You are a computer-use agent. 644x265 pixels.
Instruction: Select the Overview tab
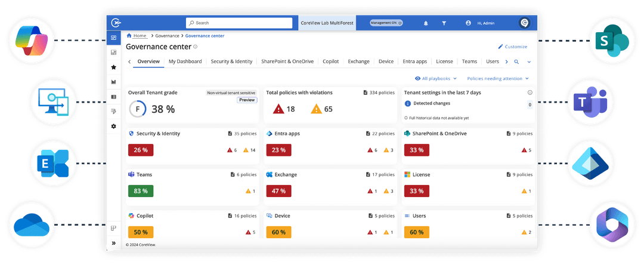pos(148,61)
